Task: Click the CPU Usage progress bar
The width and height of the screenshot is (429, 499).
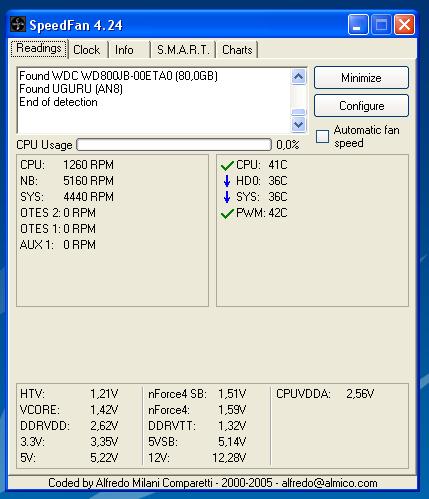Action: coord(174,145)
